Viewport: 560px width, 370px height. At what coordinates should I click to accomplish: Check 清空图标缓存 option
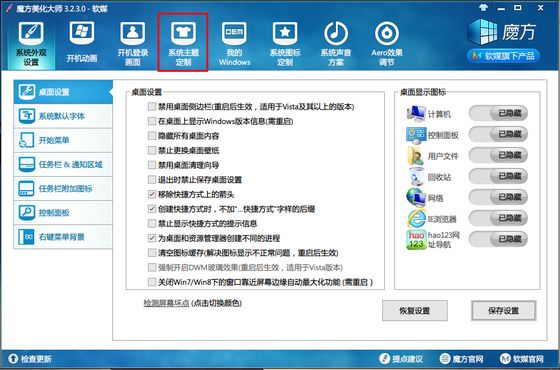tap(152, 253)
